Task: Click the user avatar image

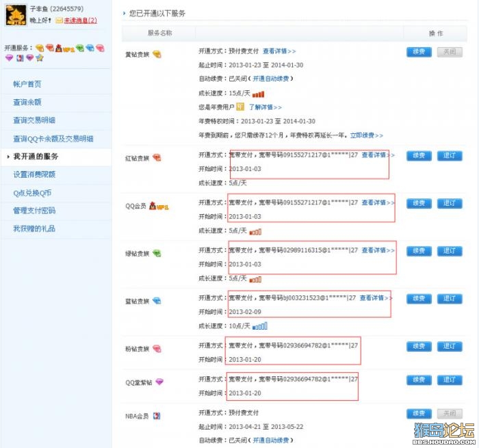Action: [x=16, y=14]
